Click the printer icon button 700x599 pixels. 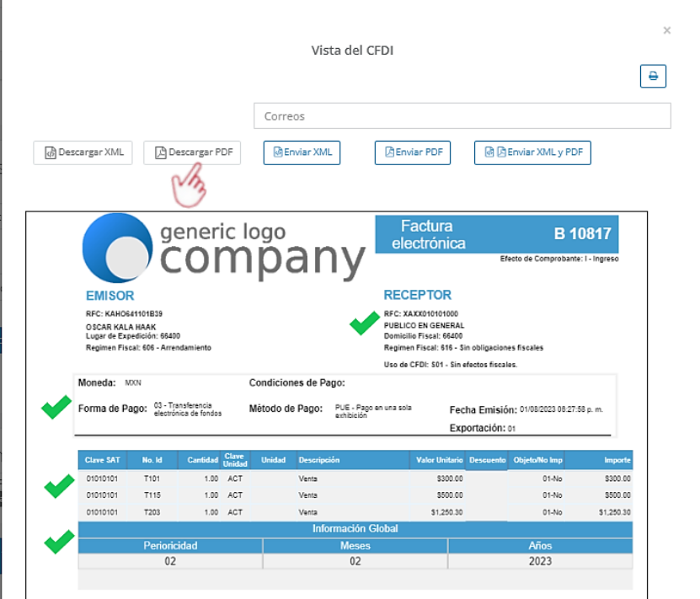[653, 76]
